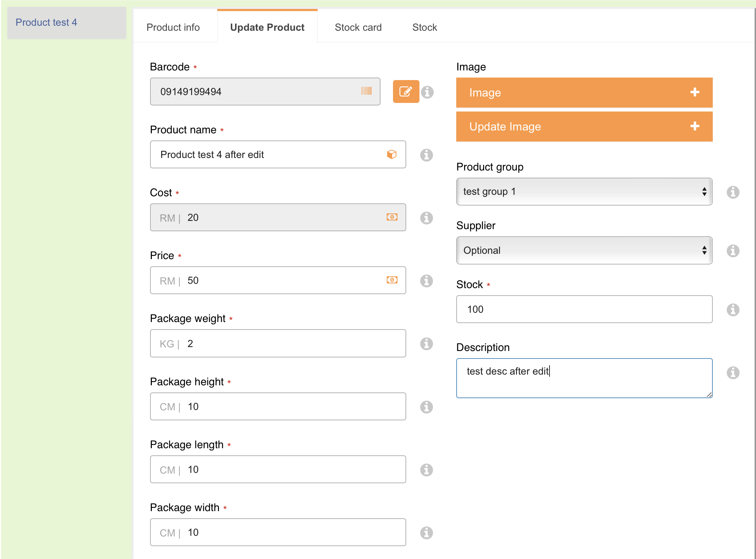Open the Stock tab
The height and width of the screenshot is (559, 756).
coord(424,27)
